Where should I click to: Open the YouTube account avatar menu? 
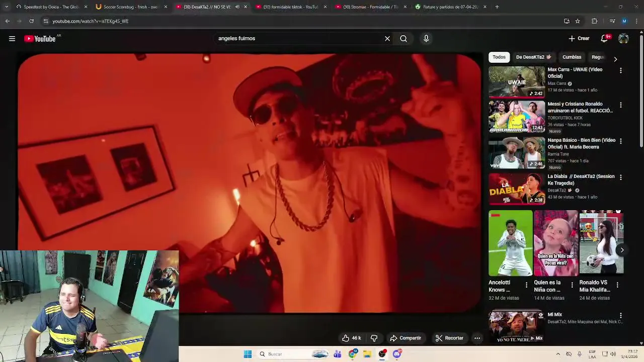click(623, 39)
